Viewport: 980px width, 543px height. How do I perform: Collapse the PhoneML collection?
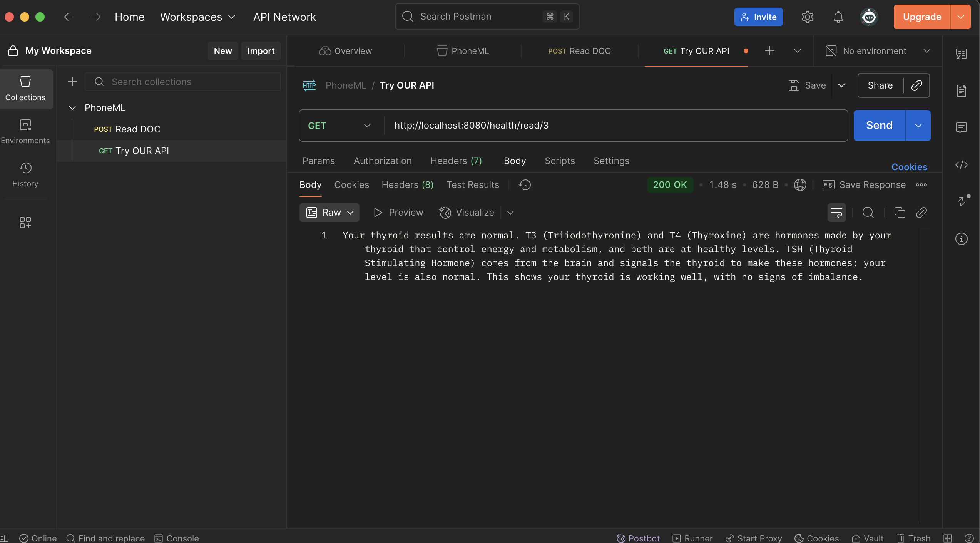coord(72,108)
